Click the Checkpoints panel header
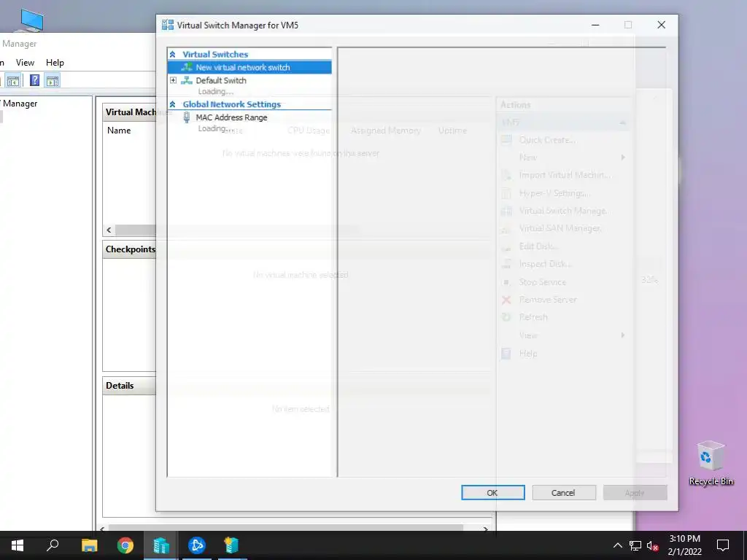This screenshot has height=560, width=747. coord(130,249)
